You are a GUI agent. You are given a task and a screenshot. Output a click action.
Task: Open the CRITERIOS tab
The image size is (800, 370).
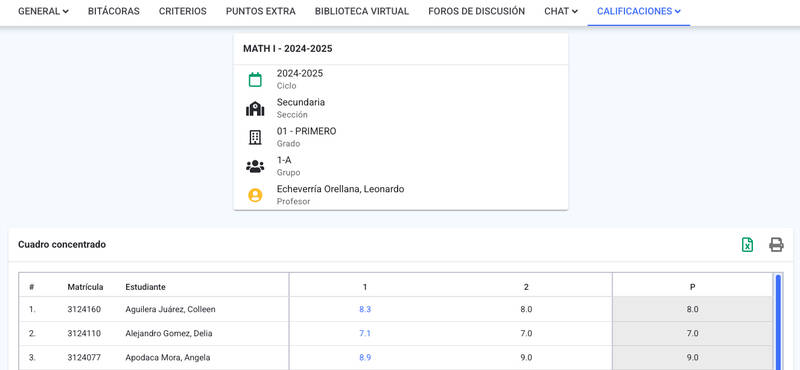[183, 11]
